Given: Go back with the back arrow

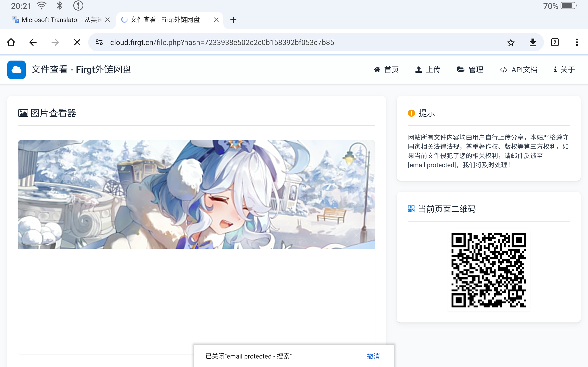Looking at the screenshot, I should tap(33, 42).
